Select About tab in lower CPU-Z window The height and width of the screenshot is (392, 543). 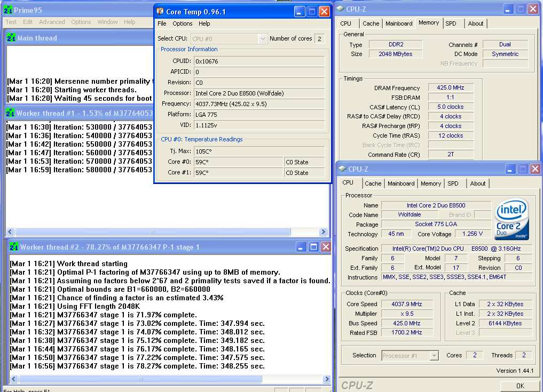click(x=477, y=183)
